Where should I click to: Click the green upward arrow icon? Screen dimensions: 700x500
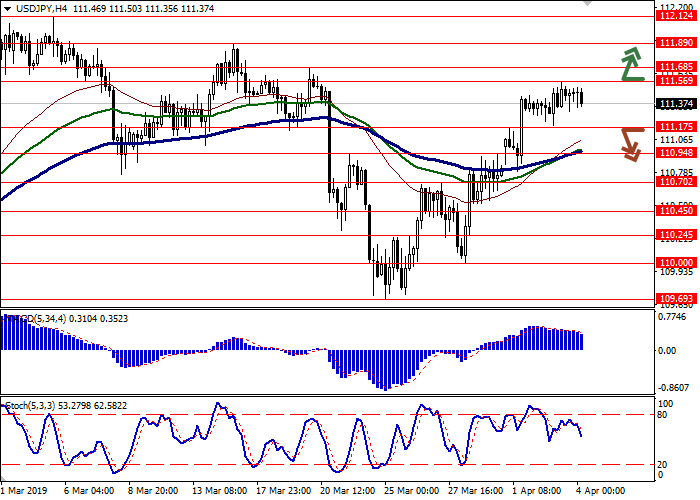[x=629, y=64]
